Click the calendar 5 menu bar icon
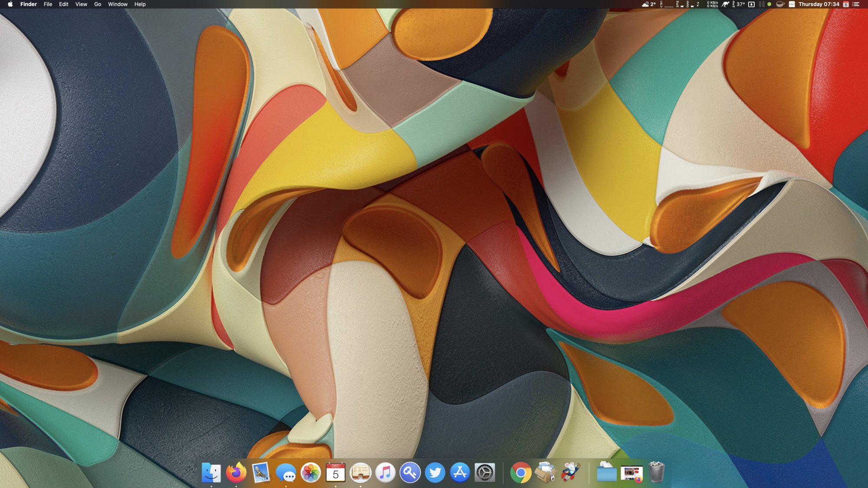The image size is (868, 488). coord(846,4)
